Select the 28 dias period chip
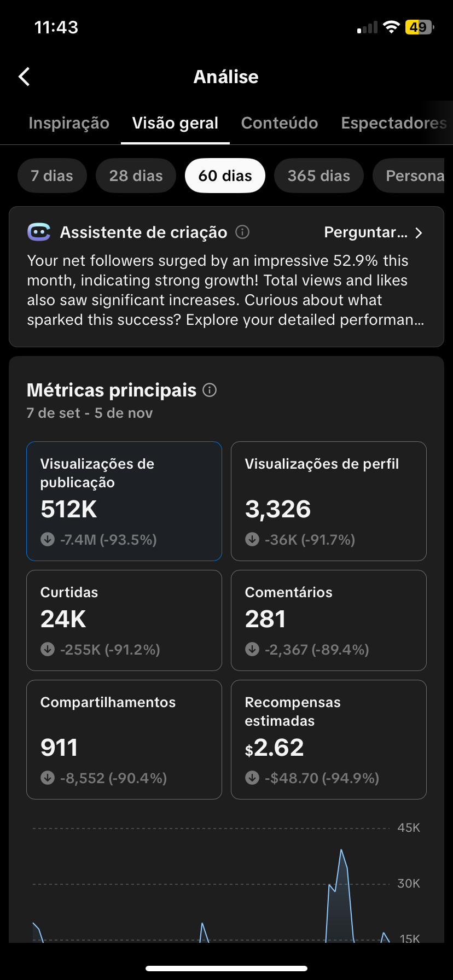Screen dimensions: 453x980 point(136,176)
